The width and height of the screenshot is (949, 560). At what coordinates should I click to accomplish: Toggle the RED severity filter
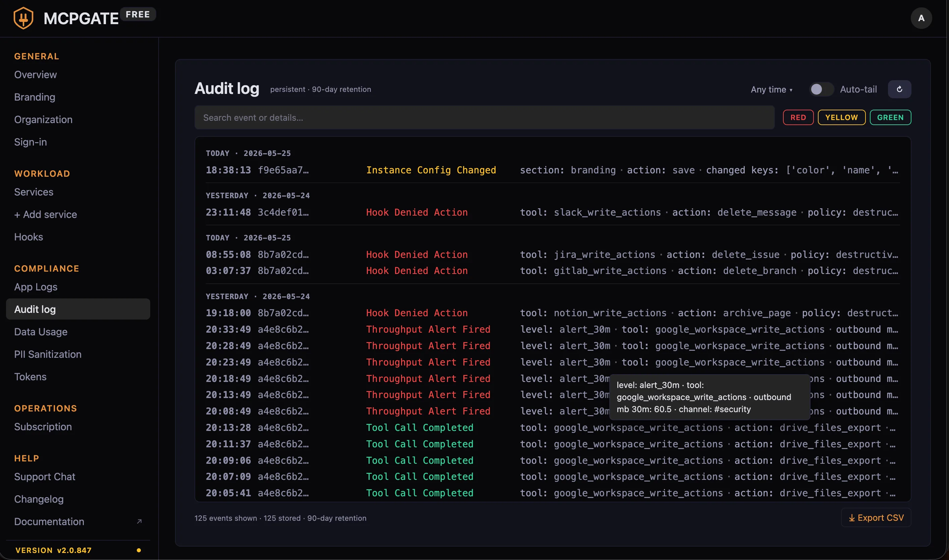798,117
